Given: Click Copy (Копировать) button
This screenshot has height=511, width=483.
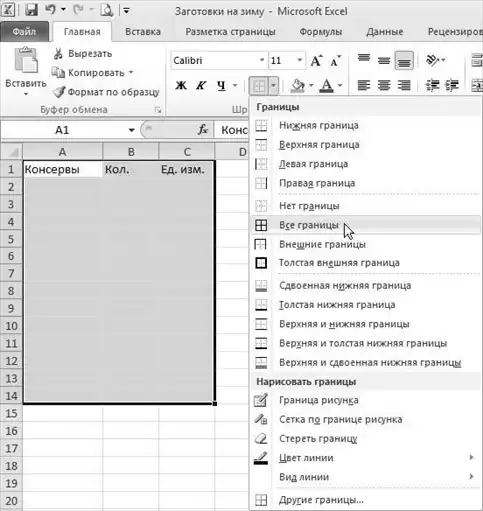Looking at the screenshot, I should click(88, 73).
